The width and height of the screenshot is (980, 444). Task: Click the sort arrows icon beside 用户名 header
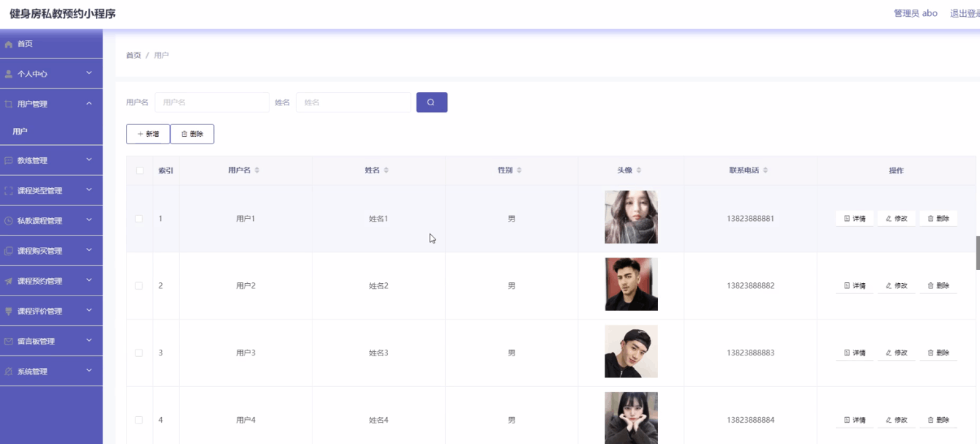(257, 170)
